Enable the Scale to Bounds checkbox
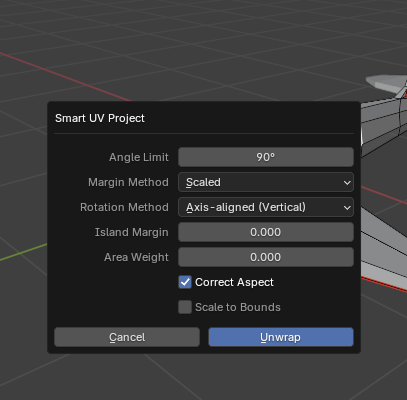Image resolution: width=407 pixels, height=400 pixels. pos(185,307)
